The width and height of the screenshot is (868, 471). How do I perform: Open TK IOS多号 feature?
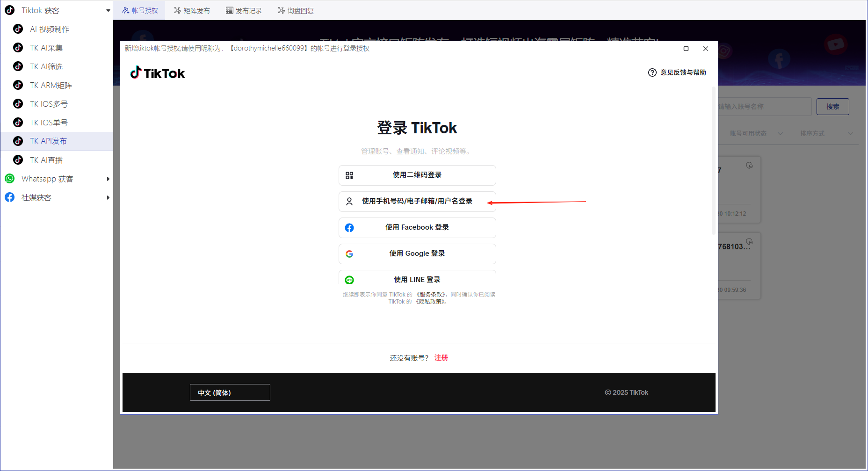49,104
